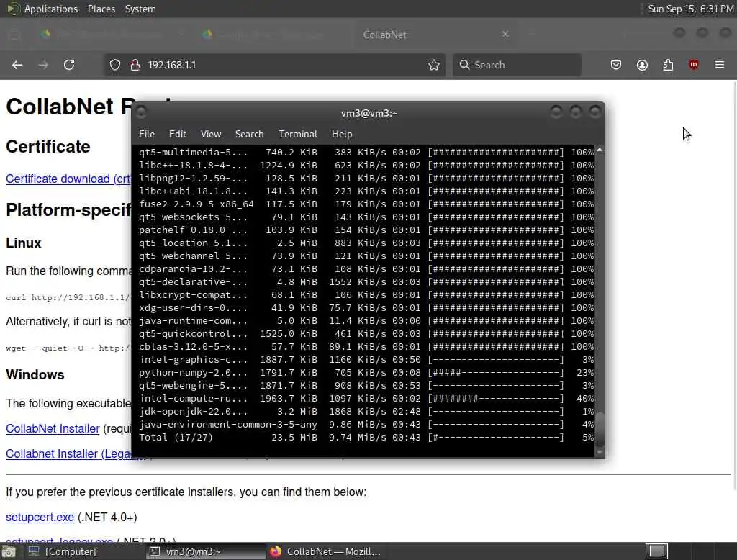This screenshot has width=737, height=560.
Task: Click the qt5-multimedia-5 download line
Action: pyautogui.click(x=366, y=153)
